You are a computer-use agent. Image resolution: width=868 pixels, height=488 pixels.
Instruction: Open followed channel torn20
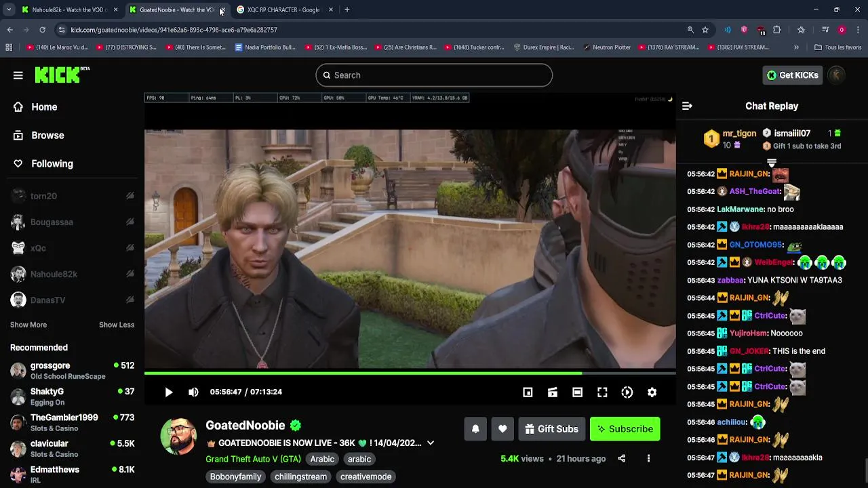(72, 196)
